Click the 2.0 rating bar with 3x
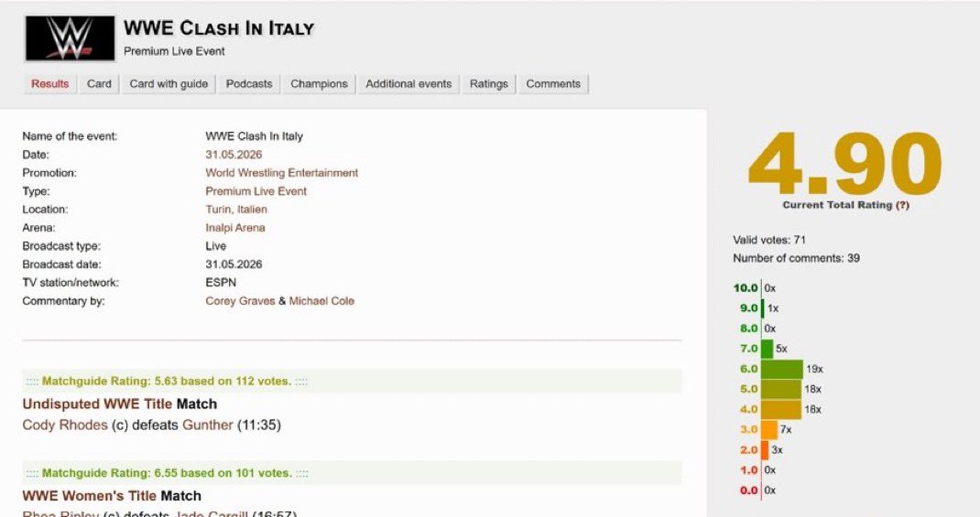980x517 pixels. click(x=765, y=449)
